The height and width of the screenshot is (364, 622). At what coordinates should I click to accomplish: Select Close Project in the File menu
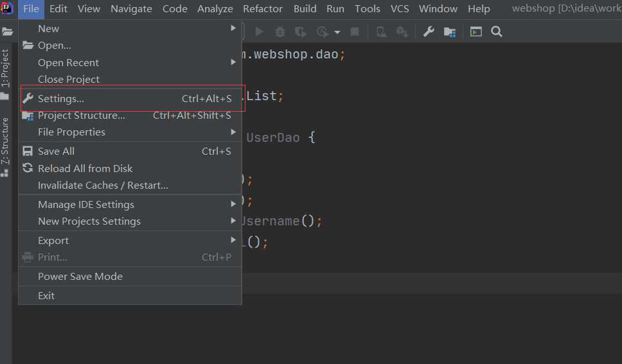pyautogui.click(x=130, y=80)
